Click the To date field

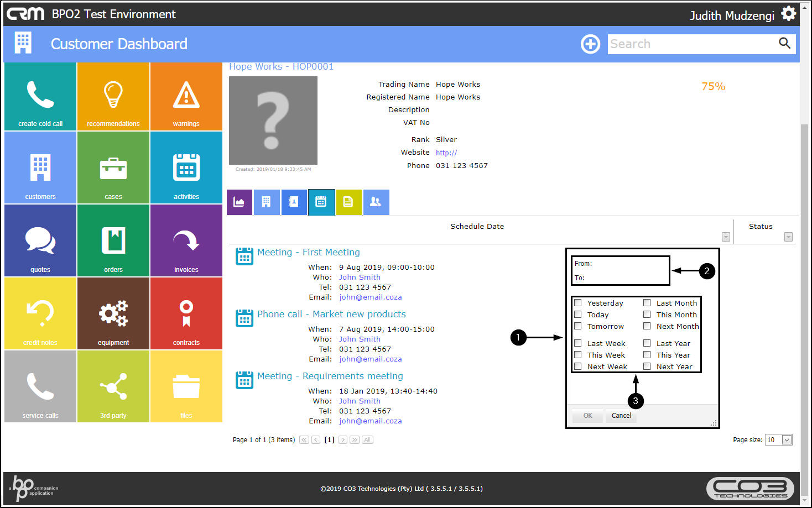629,278
